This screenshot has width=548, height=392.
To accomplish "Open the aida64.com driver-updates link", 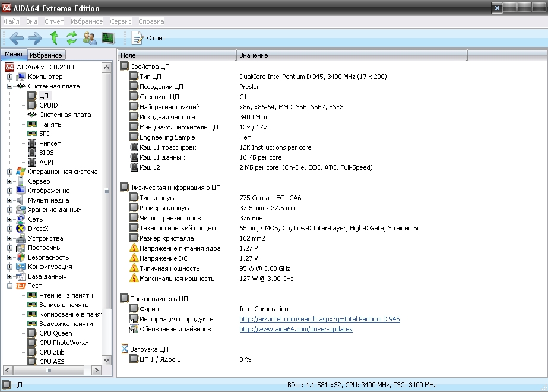I will point(296,329).
